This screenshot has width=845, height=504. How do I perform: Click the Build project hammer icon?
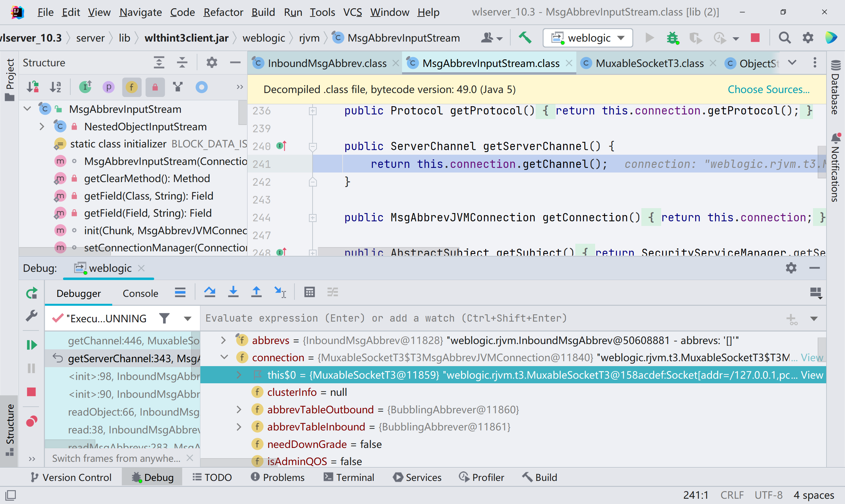coord(525,38)
